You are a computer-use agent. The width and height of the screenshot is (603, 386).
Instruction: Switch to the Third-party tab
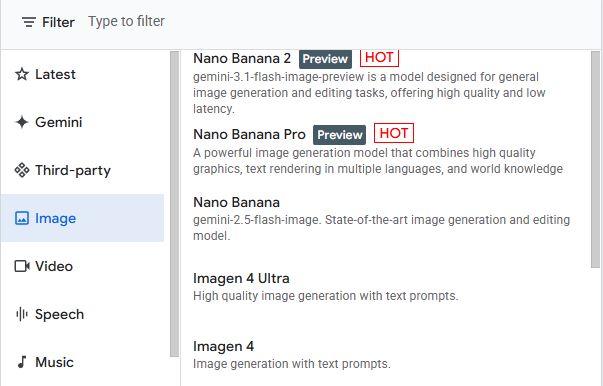[83, 170]
